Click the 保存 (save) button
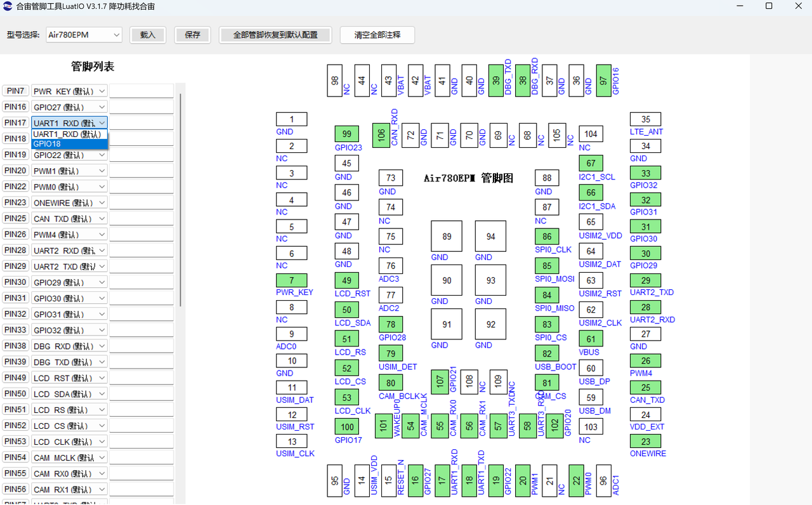 pos(192,35)
